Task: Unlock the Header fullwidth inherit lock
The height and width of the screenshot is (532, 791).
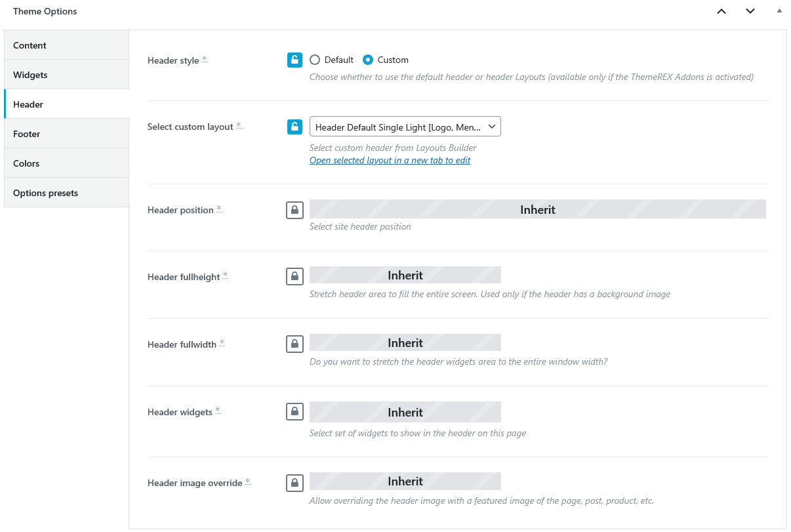Action: tap(295, 344)
